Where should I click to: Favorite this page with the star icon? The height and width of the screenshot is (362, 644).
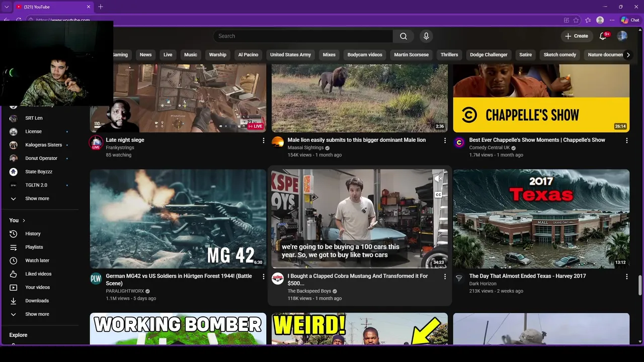click(x=576, y=20)
